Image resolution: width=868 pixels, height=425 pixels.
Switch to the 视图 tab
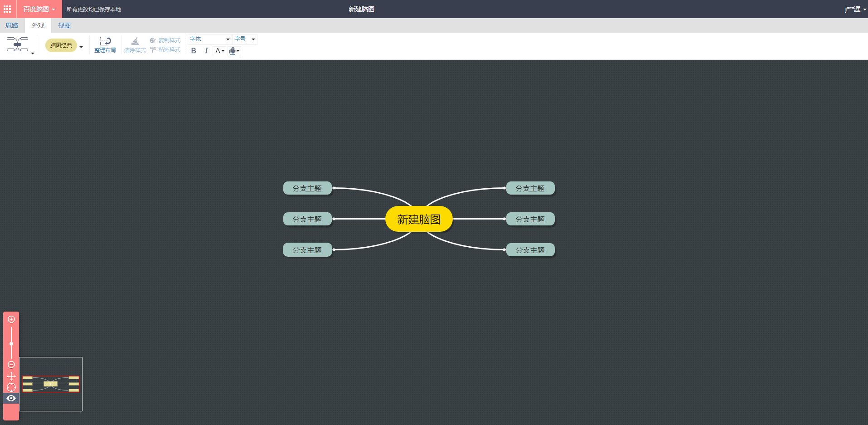(64, 25)
